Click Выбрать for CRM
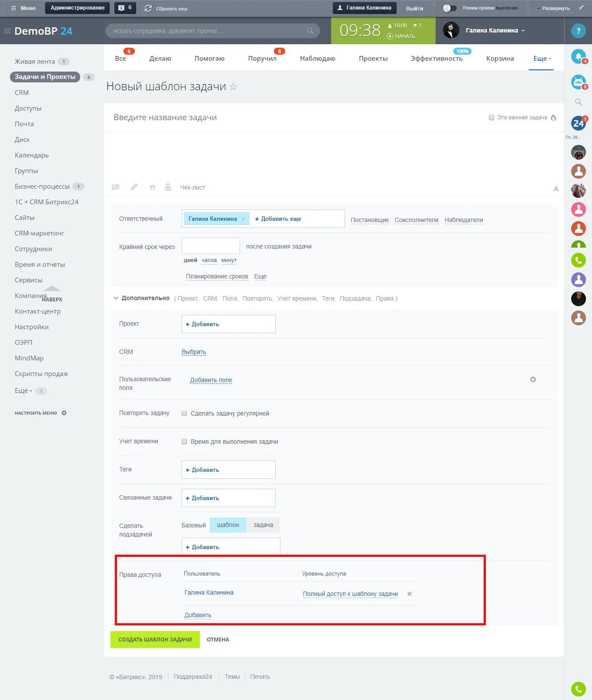Image resolution: width=592 pixels, height=700 pixels. pos(194,352)
